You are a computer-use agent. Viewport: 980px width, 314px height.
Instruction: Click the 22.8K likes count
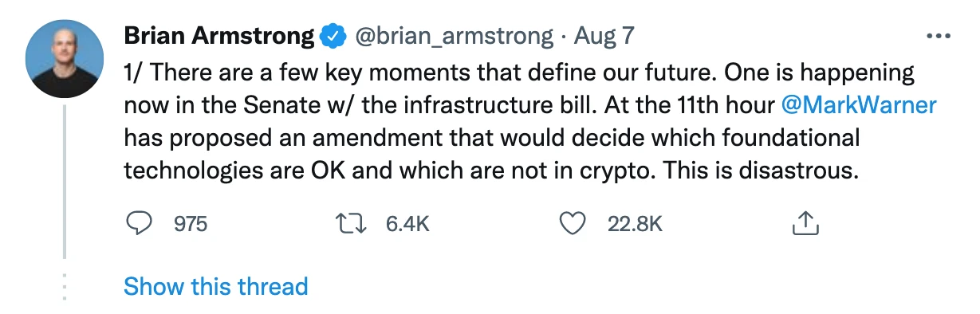click(x=635, y=225)
